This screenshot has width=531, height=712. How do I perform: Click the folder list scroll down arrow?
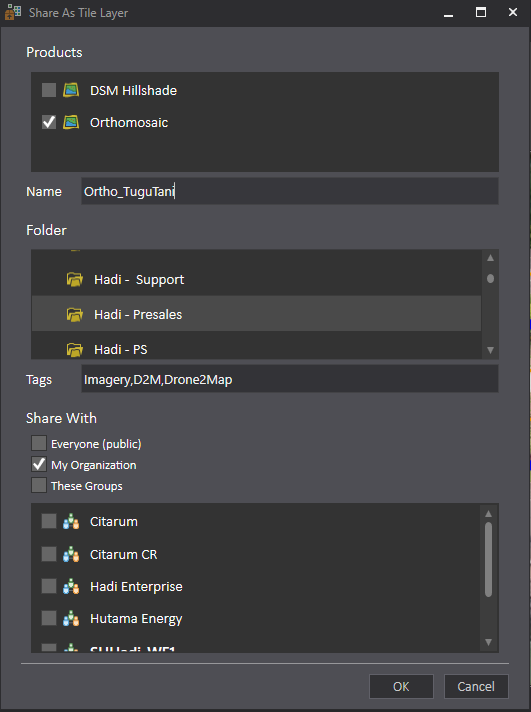pos(490,350)
